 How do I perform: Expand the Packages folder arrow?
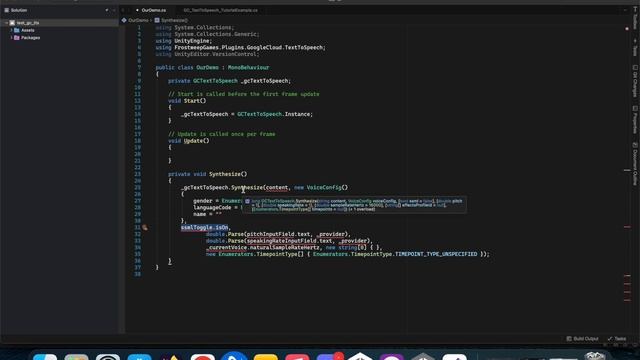[x=11, y=38]
